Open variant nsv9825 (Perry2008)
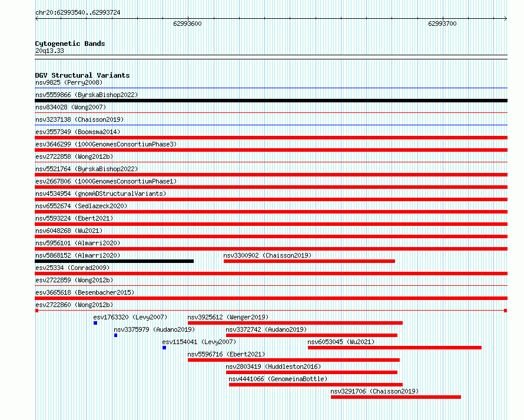Image resolution: width=524 pixels, height=420 pixels. [x=69, y=82]
